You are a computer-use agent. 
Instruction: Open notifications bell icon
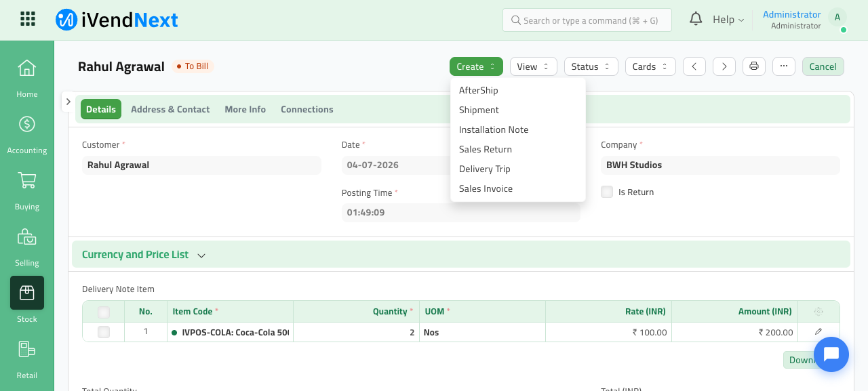point(696,19)
